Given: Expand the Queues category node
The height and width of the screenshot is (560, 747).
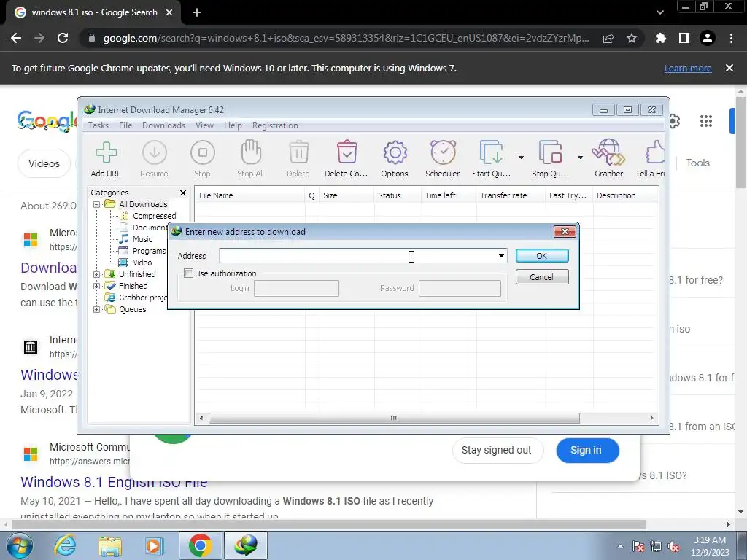Looking at the screenshot, I should [97, 309].
